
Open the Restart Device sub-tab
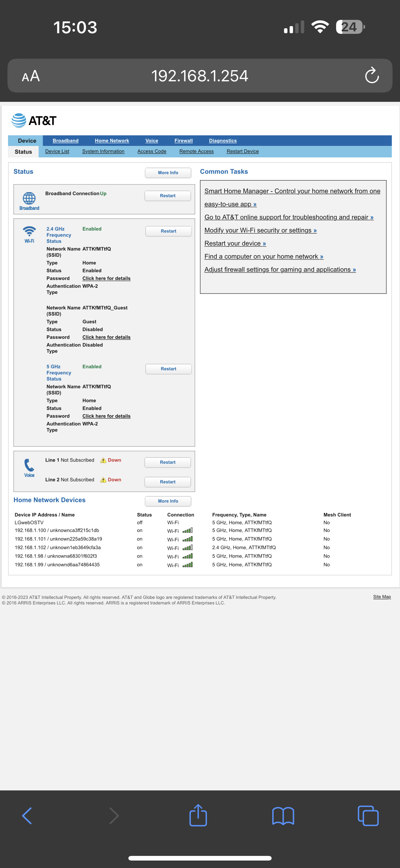243,151
